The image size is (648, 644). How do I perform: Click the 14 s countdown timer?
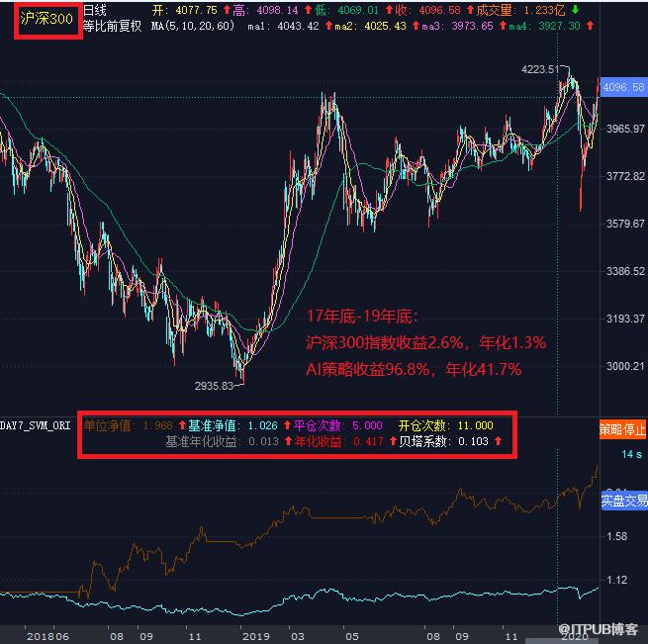coord(631,454)
